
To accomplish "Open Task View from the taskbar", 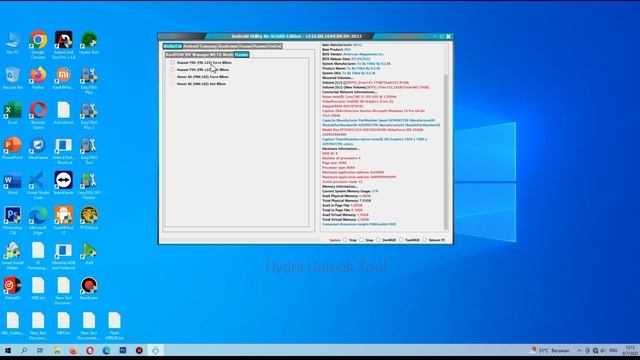I will point(40,350).
